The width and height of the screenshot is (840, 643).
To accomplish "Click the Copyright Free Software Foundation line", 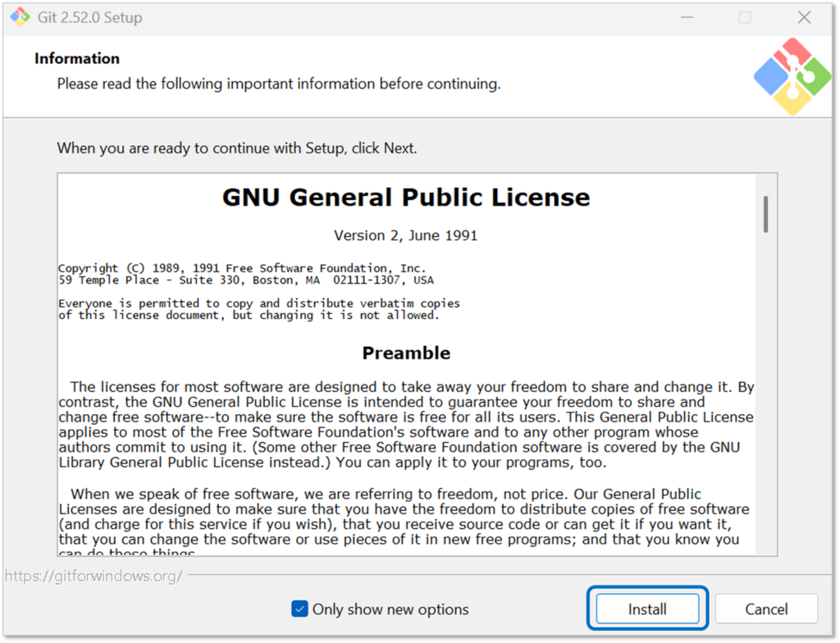I will (x=242, y=268).
